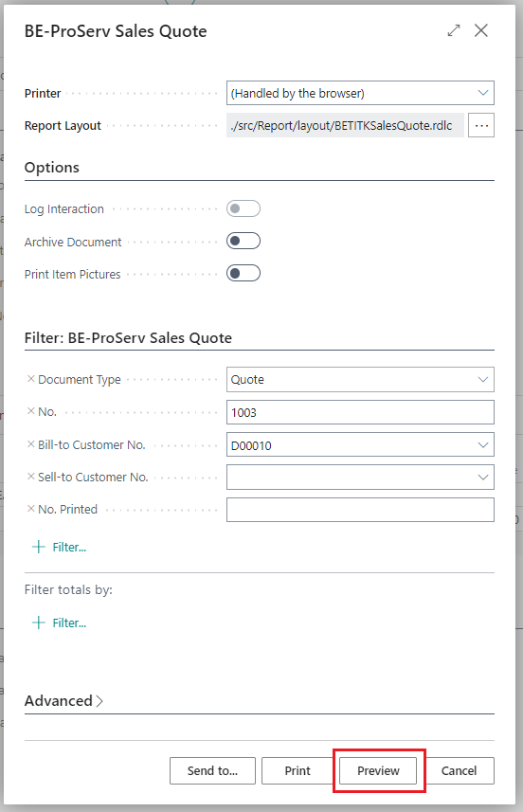Screen dimensions: 523x812
Task: Click the Send to... button
Action: [x=212, y=770]
